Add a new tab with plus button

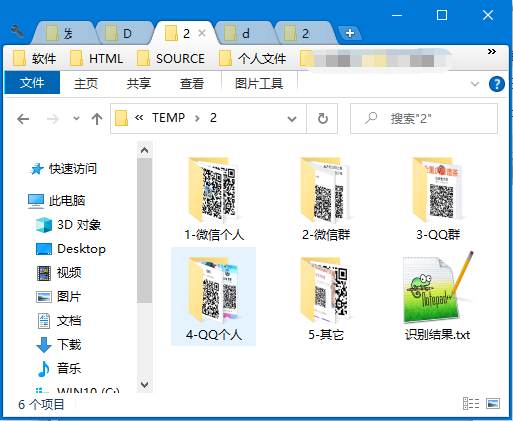click(x=350, y=33)
